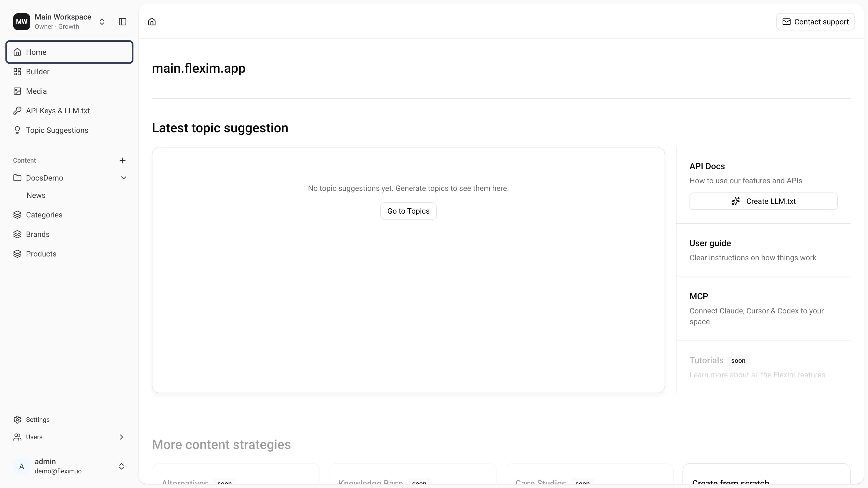
Task: Open the Builder page
Action: [x=69, y=72]
